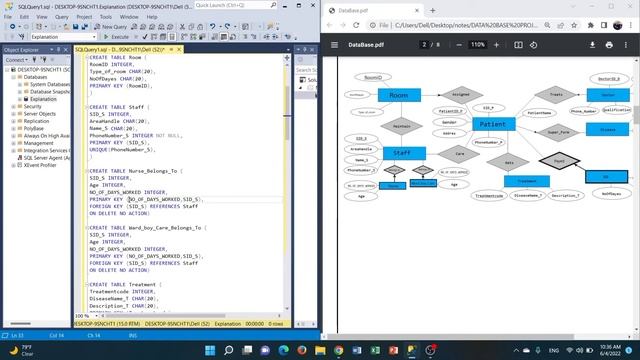Select the XEvent Profiler tree item

pyautogui.click(x=40, y=165)
